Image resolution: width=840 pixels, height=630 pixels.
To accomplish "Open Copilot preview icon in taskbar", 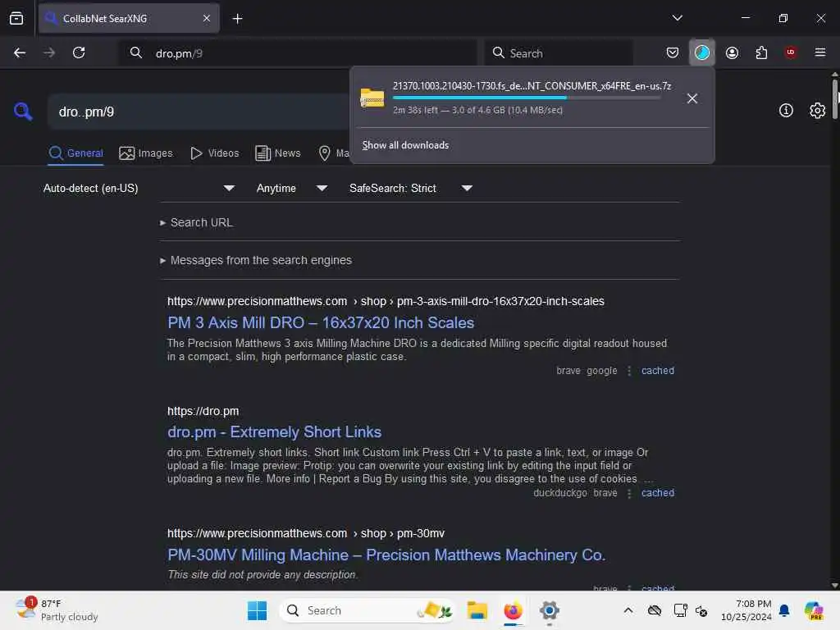I will (813, 610).
